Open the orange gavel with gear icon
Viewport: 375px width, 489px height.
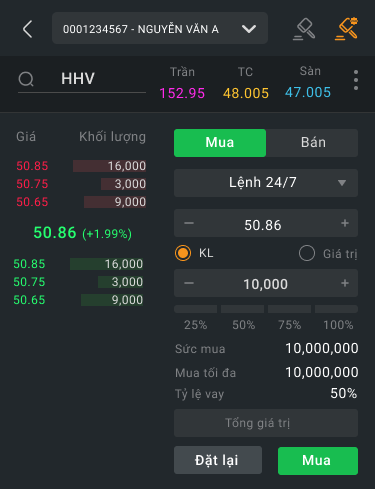pyautogui.click(x=347, y=29)
